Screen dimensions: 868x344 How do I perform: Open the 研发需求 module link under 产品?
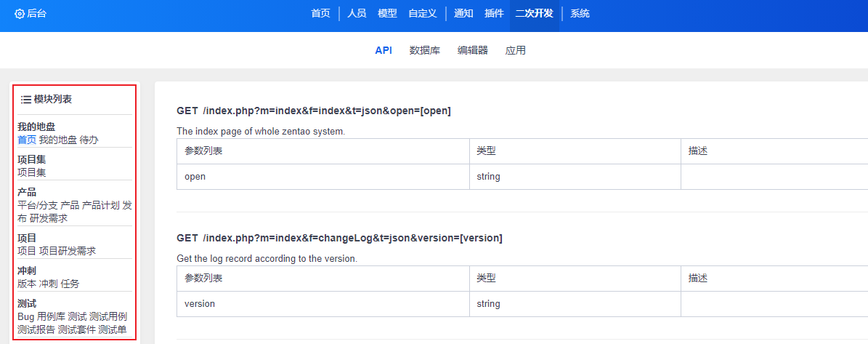49,218
